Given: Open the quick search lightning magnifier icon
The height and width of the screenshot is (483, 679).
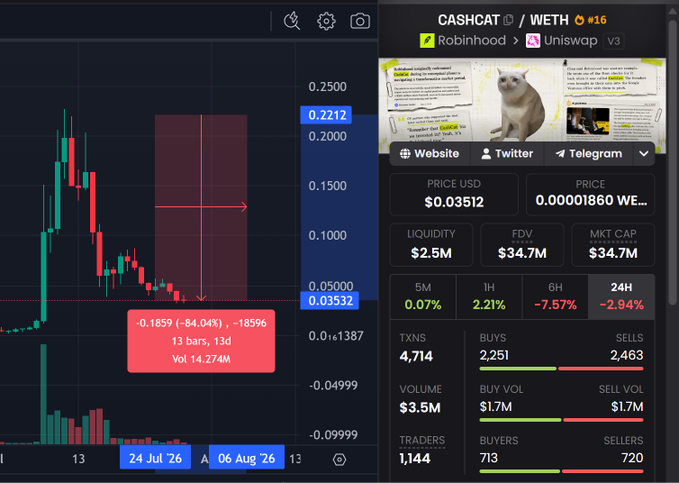Looking at the screenshot, I should (292, 21).
